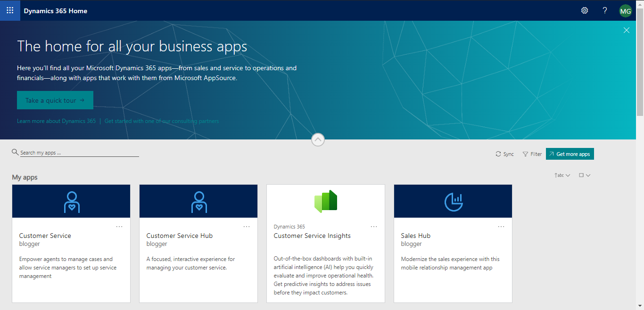The width and height of the screenshot is (644, 310).
Task: Open Customer Service app icon
Action: [72, 202]
